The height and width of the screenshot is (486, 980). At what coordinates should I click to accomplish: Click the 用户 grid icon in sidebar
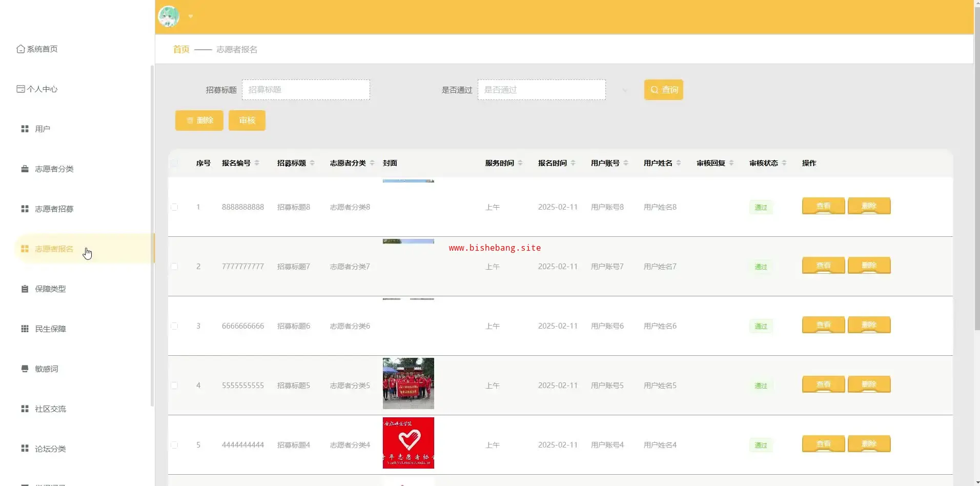pyautogui.click(x=25, y=129)
